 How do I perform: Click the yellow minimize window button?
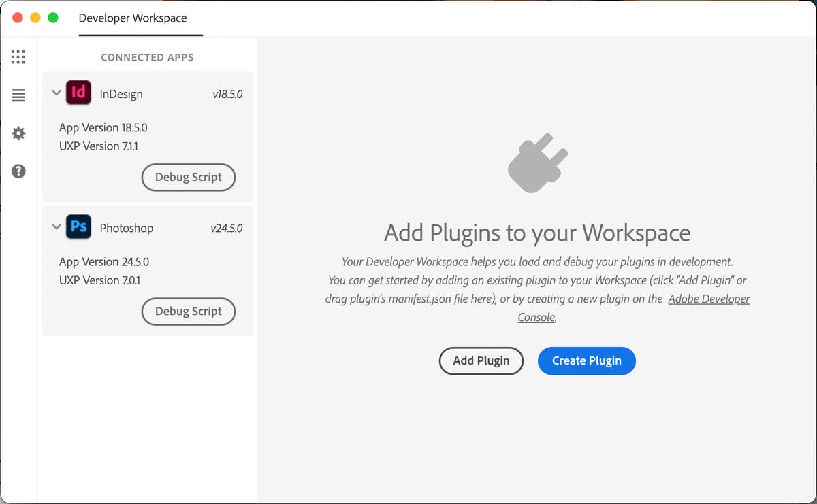tap(35, 18)
